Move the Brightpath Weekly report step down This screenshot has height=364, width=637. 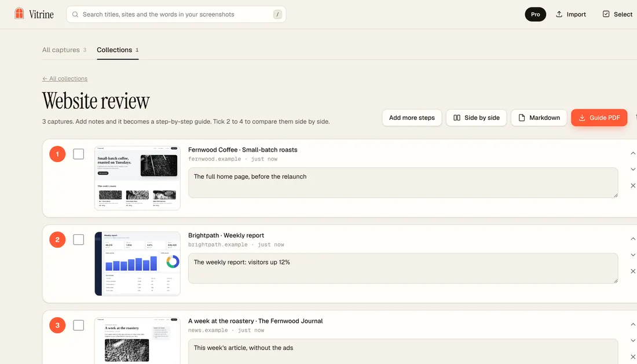point(632,255)
